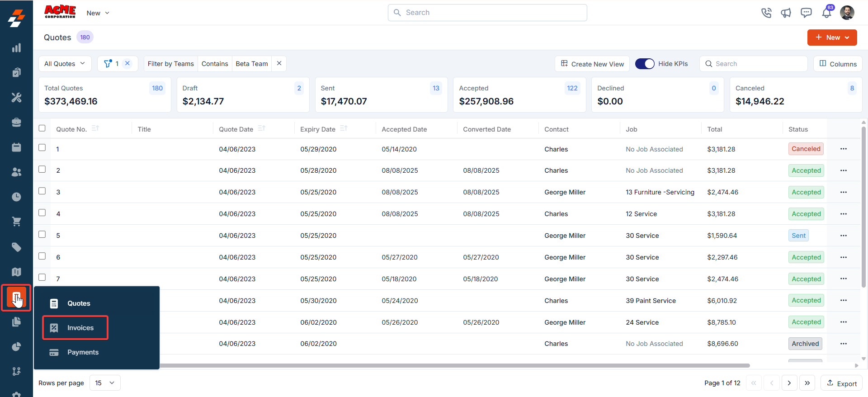Open the Columns chooser
868x397 pixels.
[x=838, y=64]
